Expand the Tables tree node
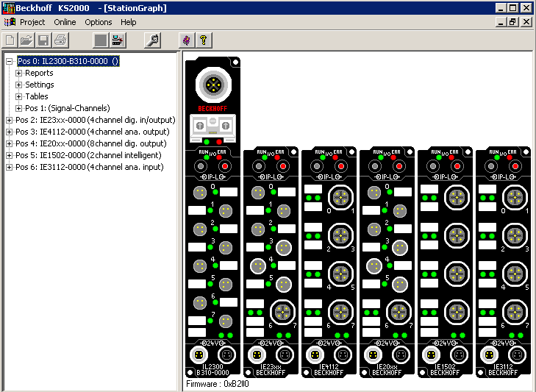 (19, 96)
